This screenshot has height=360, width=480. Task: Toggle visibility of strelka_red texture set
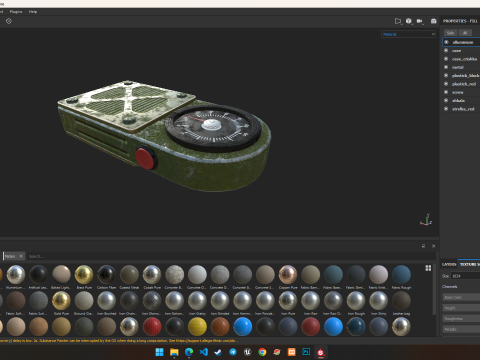(x=446, y=109)
